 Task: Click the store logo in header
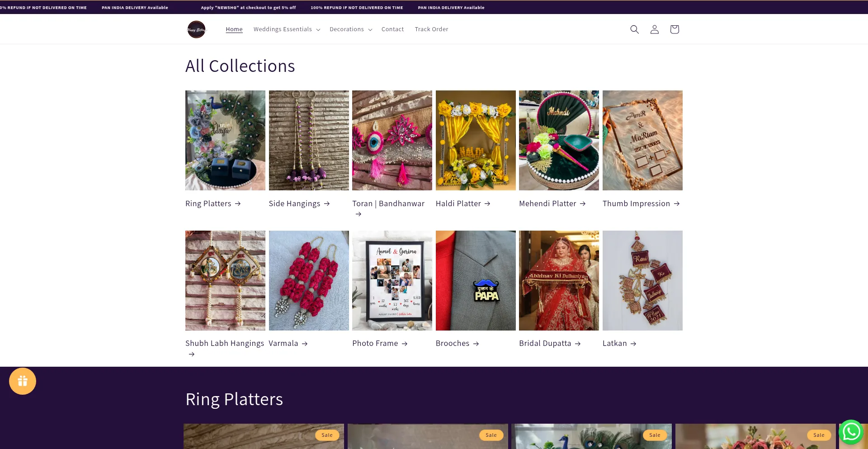tap(196, 29)
